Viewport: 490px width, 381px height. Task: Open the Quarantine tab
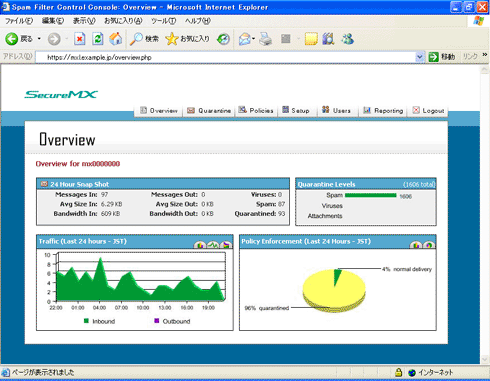(209, 110)
